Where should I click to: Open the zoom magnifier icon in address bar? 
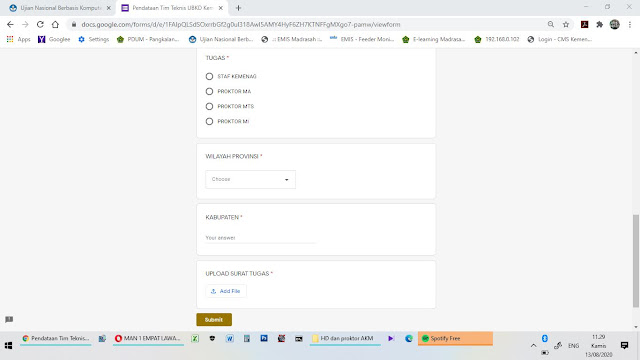[x=551, y=24]
